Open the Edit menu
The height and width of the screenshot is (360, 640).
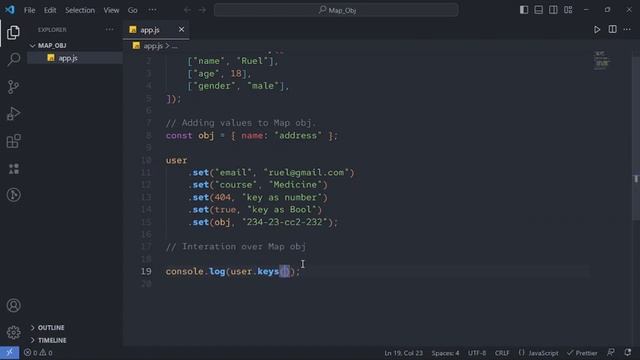(50, 10)
